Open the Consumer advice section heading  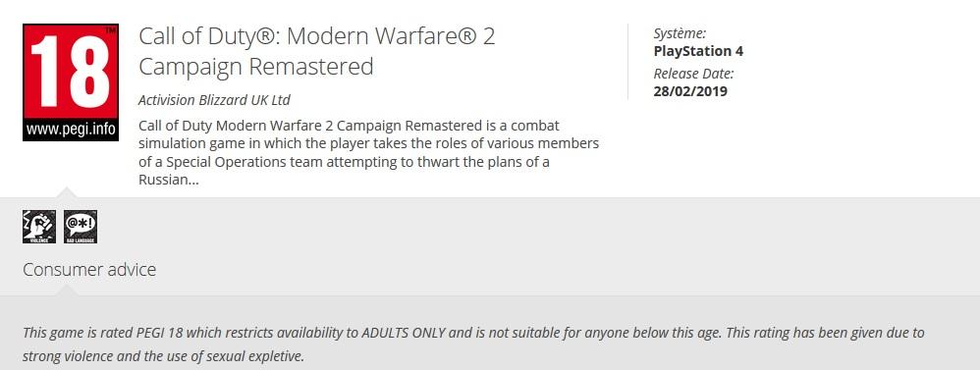89,270
